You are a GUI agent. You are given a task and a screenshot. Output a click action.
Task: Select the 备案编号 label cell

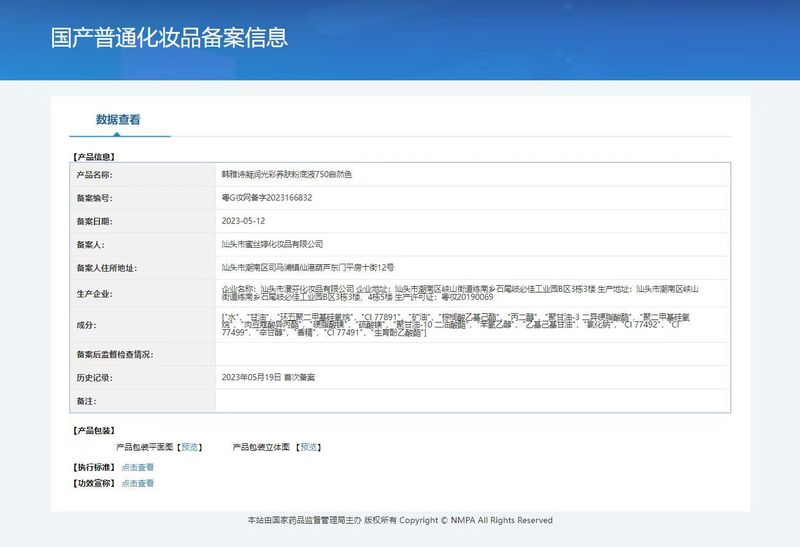(143, 198)
